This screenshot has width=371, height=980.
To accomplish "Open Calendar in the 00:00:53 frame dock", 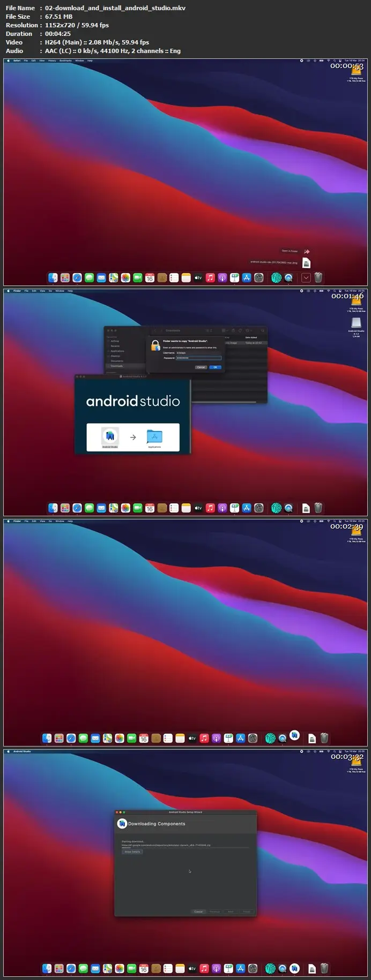I will (150, 277).
